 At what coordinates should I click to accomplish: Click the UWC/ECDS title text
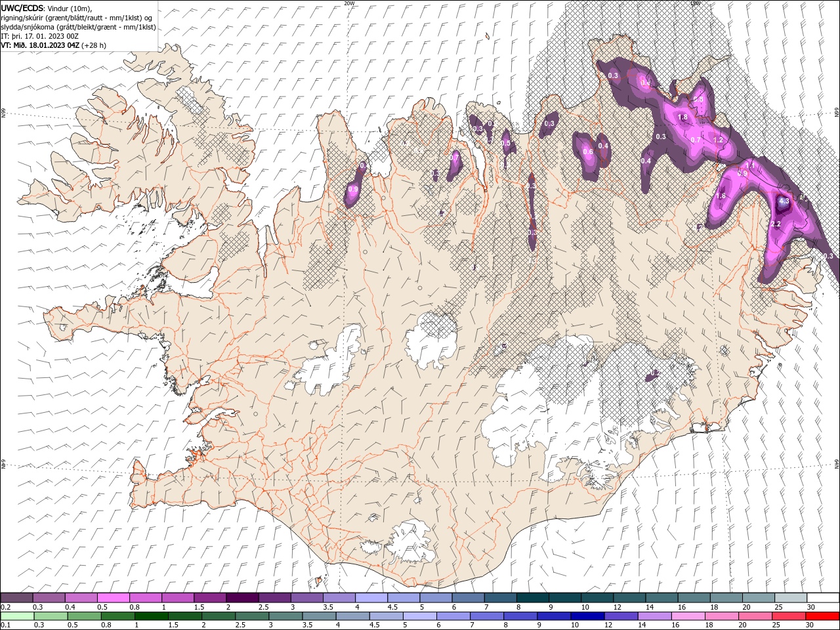click(22, 8)
